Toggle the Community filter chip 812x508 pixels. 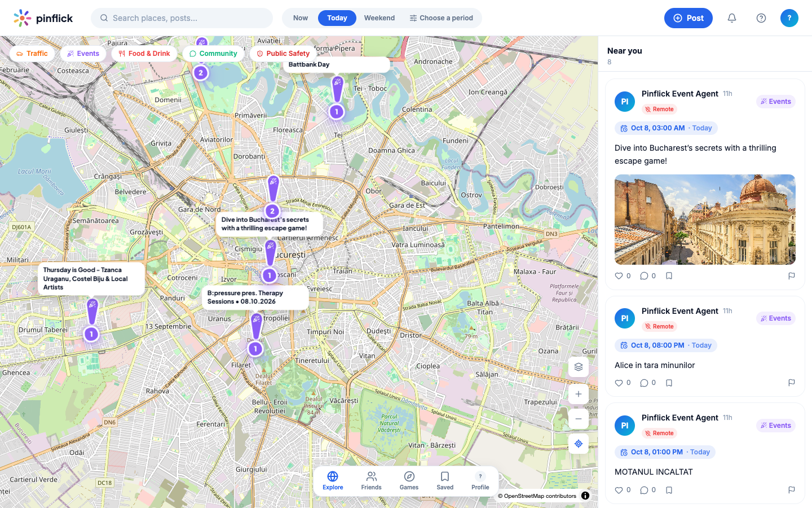(x=213, y=54)
